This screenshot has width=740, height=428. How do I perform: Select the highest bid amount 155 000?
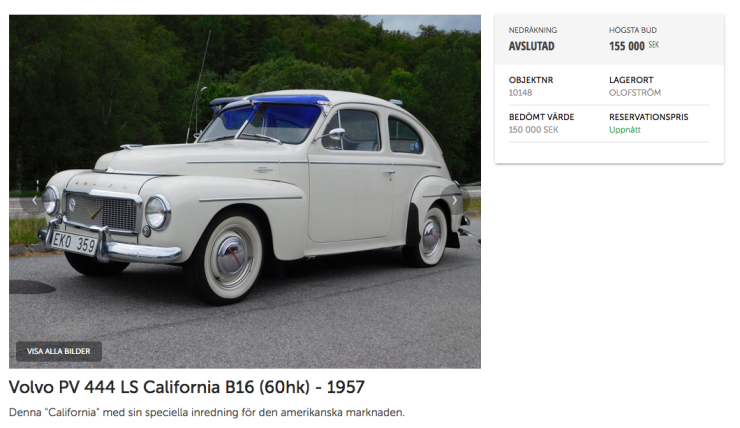coord(627,46)
